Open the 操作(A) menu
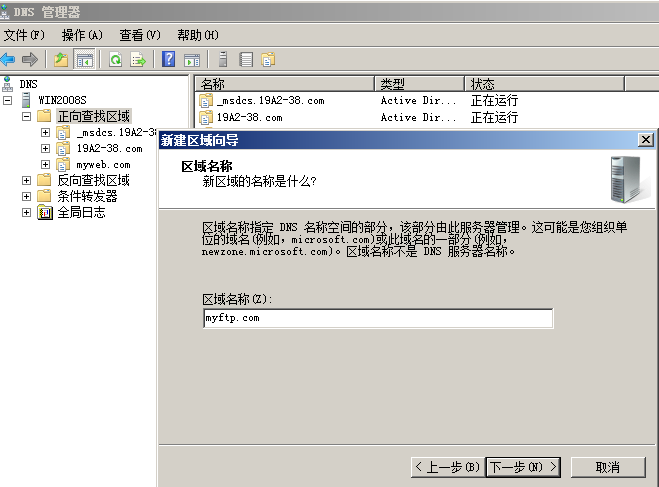The image size is (659, 487). pos(82,35)
